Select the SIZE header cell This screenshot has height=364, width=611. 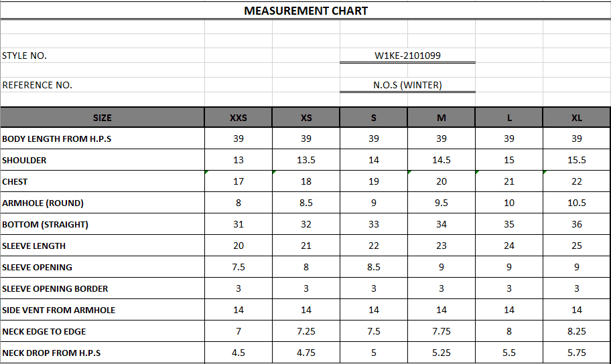103,118
